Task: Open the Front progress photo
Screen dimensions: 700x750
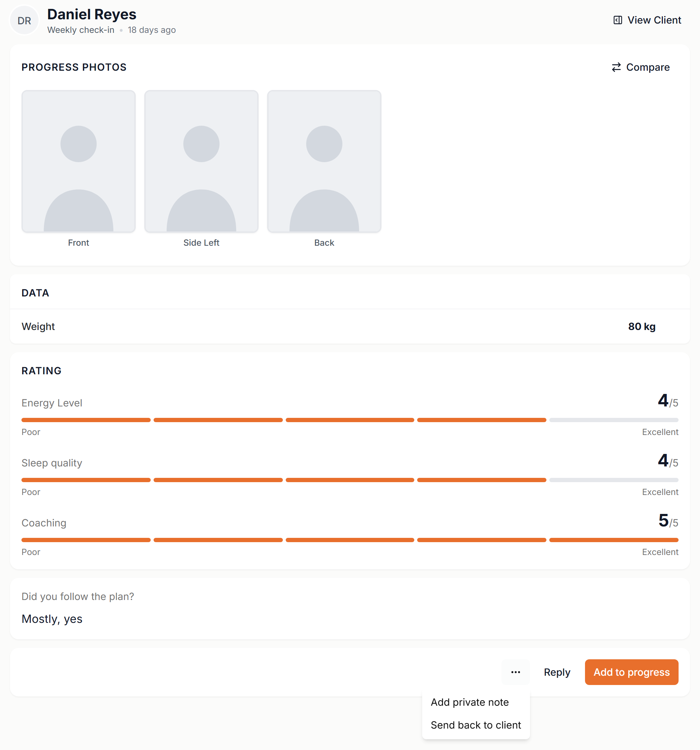Action: click(x=79, y=161)
